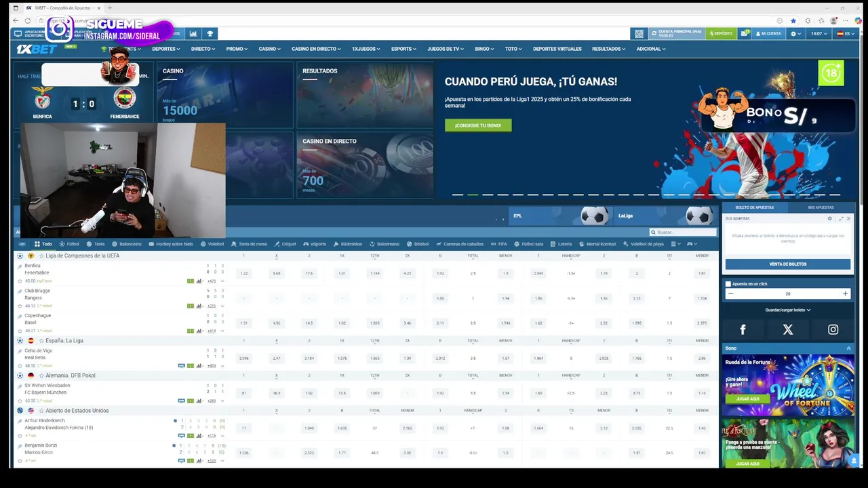This screenshot has height=488, width=868.
Task: Filter by Baloncesto sport icon
Action: 127,244
